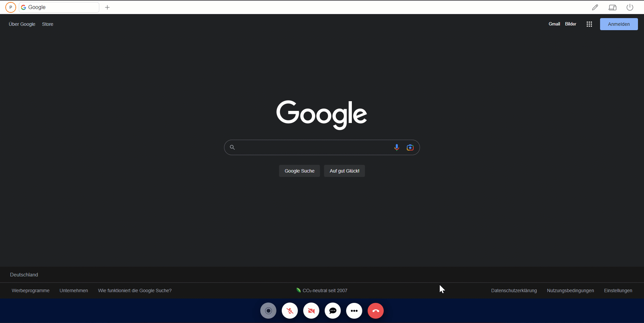End call with red hang-up button
The width and height of the screenshot is (644, 323).
[x=376, y=311]
